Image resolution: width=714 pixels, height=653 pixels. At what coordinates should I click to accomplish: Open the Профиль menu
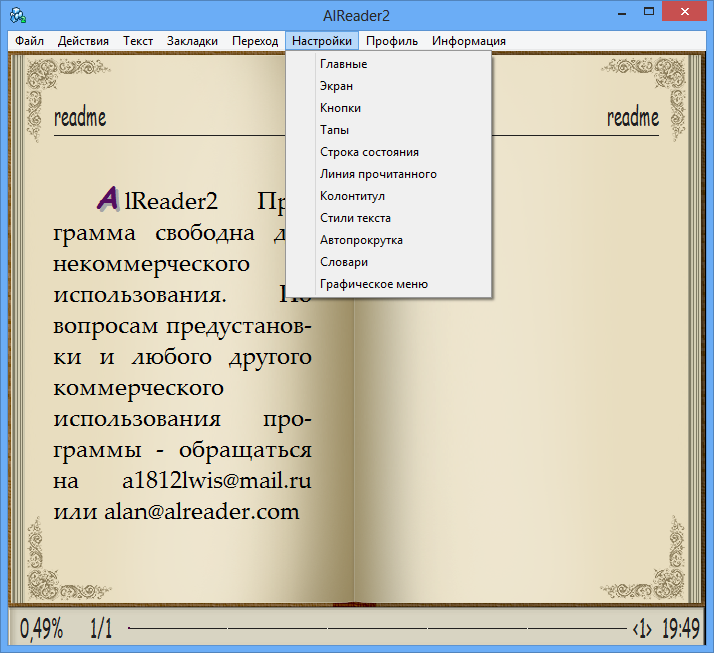pos(392,41)
